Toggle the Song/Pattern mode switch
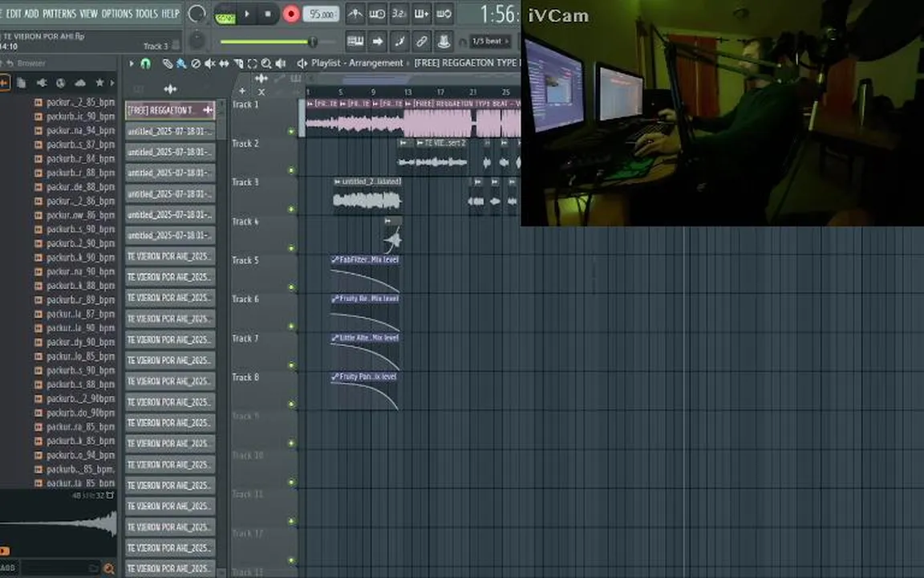This screenshot has height=578, width=924. point(225,14)
